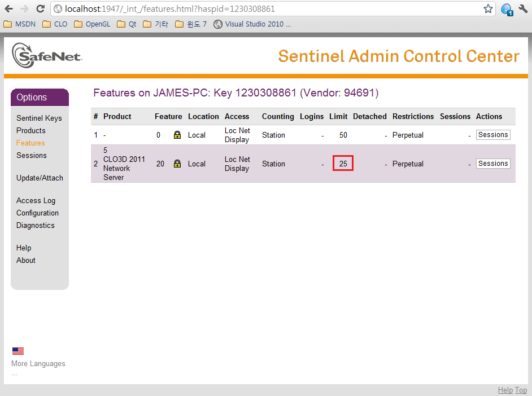
Task: Open the 기타 bookmark folder
Action: pos(156,24)
